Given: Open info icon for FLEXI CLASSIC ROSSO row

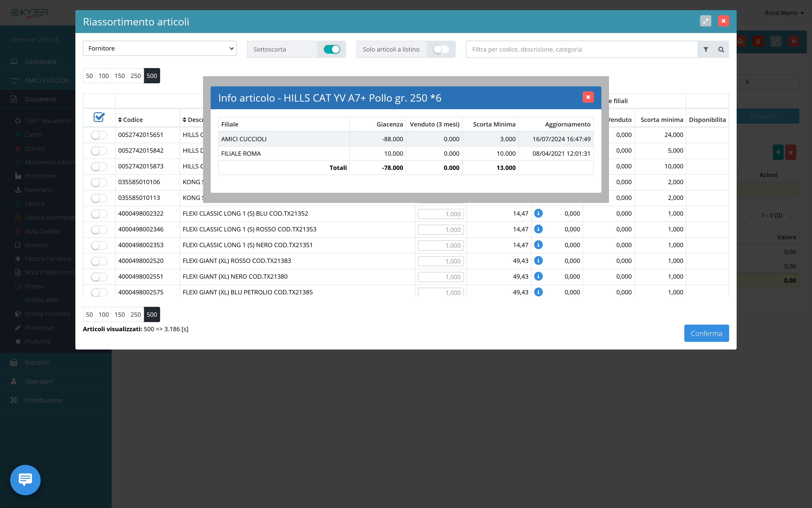Looking at the screenshot, I should coord(538,229).
